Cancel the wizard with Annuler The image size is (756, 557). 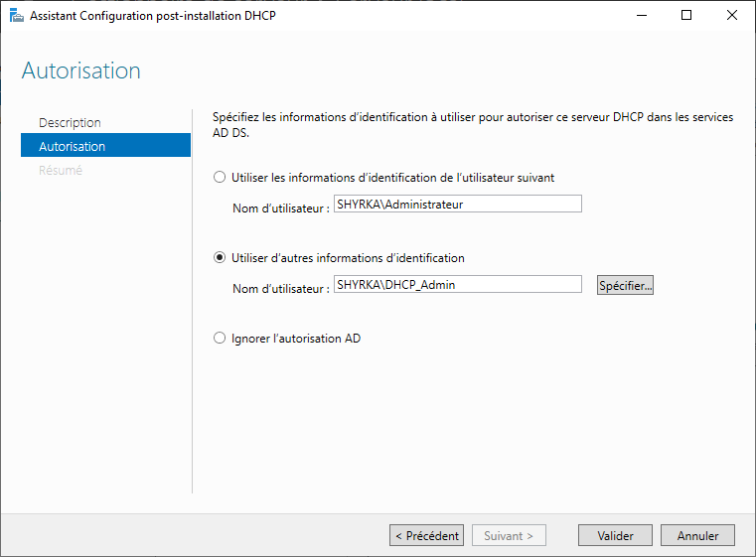pos(697,536)
